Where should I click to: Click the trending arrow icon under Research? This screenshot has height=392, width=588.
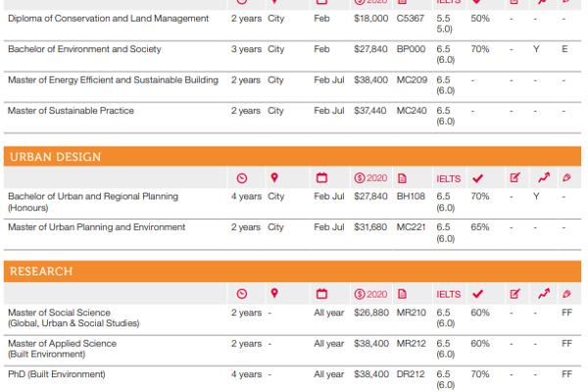coord(543,294)
